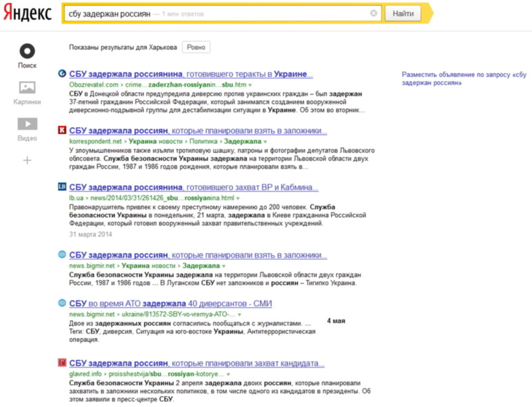Screen dimensions: 532x407
Task: Open the Поиск section icon
Action: [27, 51]
